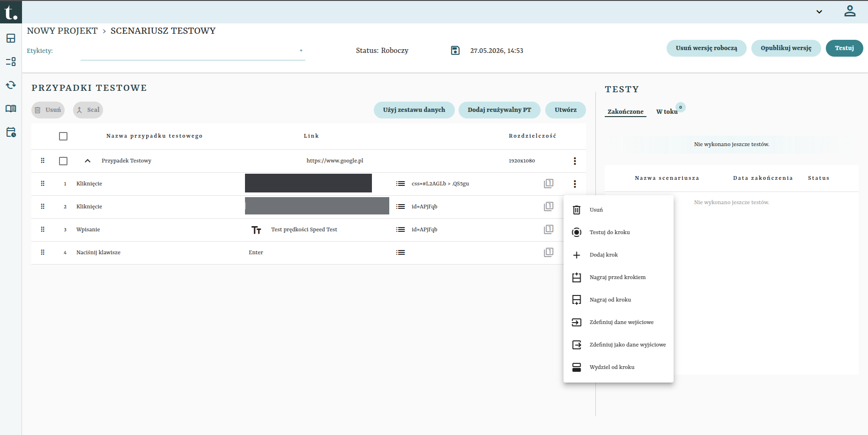
Task: Click SCENARIUSZ TESTOWY breadcrumb text
Action: click(163, 31)
